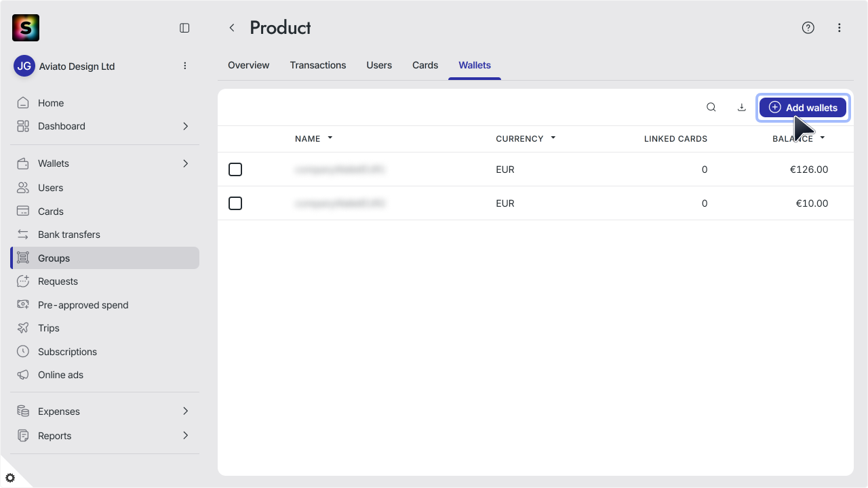Image resolution: width=868 pixels, height=488 pixels.
Task: Click the Add wallets button
Action: coord(803,107)
